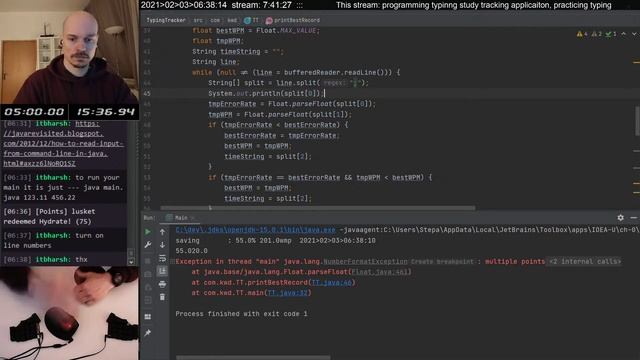The height and width of the screenshot is (360, 640).
Task: Click NumberFormatException link in console
Action: point(365,262)
